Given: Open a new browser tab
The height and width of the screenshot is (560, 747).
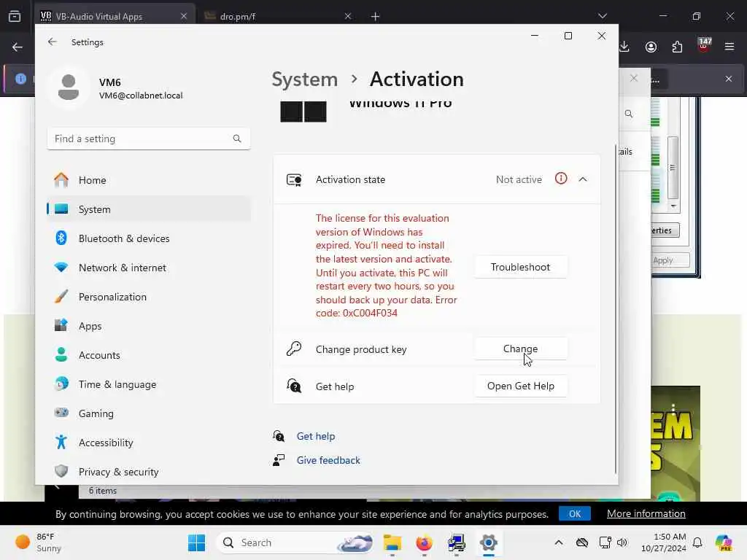Looking at the screenshot, I should 376,17.
